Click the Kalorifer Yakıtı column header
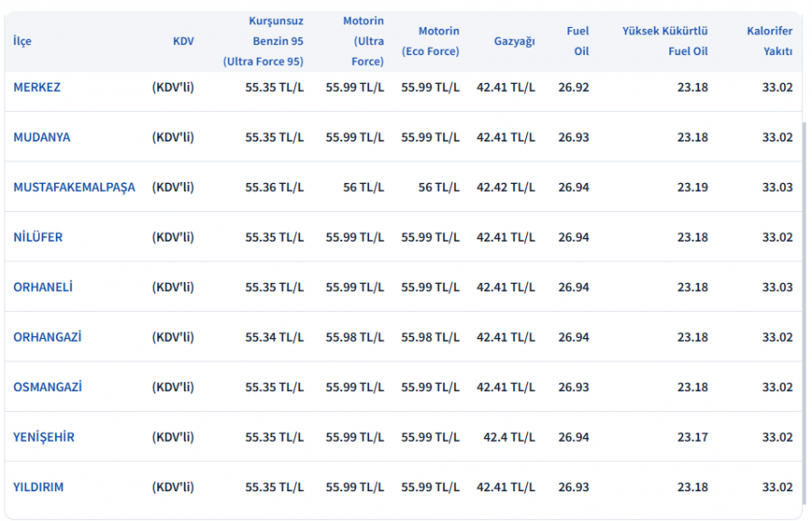The height and width of the screenshot is (521, 812). (x=770, y=41)
